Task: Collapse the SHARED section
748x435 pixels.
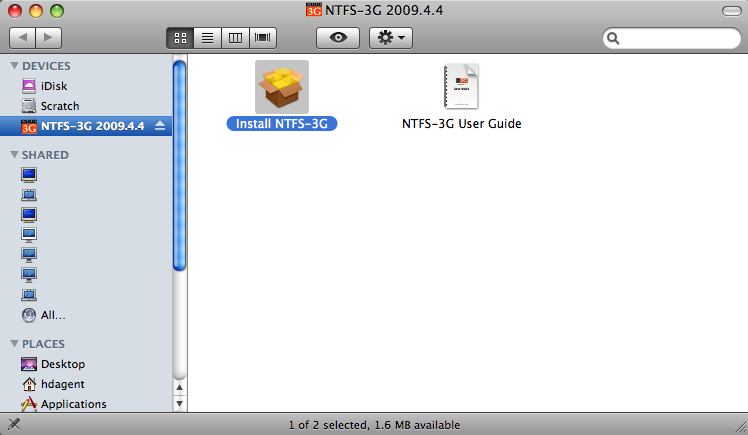Action: point(14,155)
